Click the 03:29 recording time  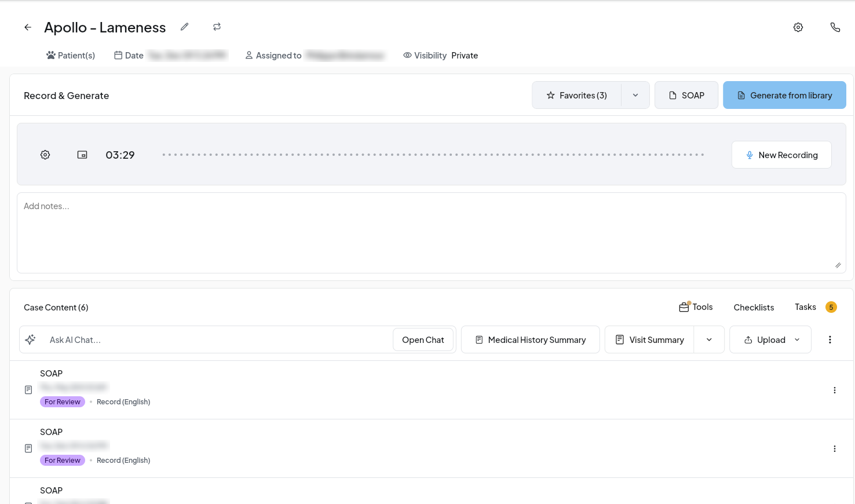click(x=120, y=155)
